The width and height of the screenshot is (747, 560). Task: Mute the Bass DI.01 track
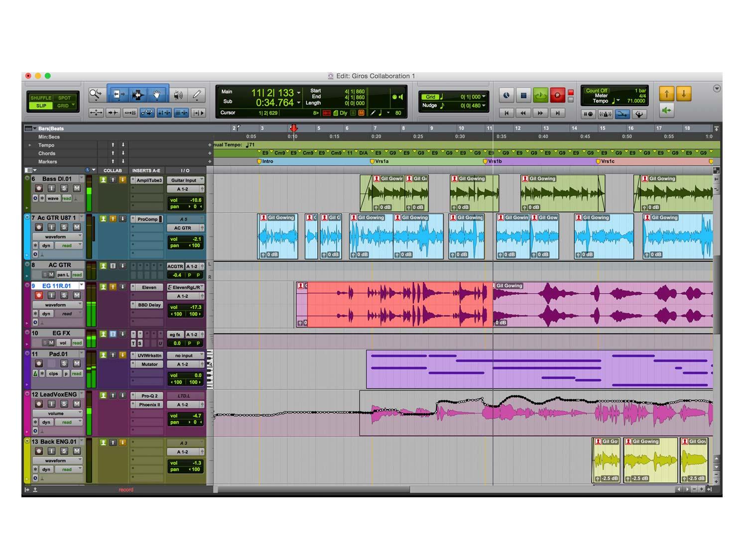[77, 188]
